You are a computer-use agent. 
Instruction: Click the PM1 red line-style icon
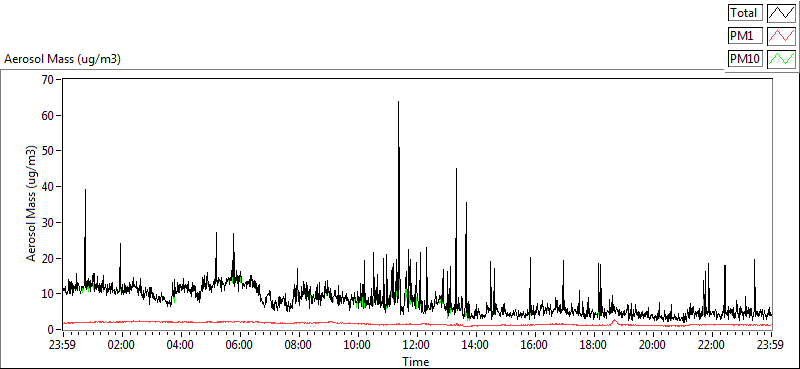click(782, 36)
